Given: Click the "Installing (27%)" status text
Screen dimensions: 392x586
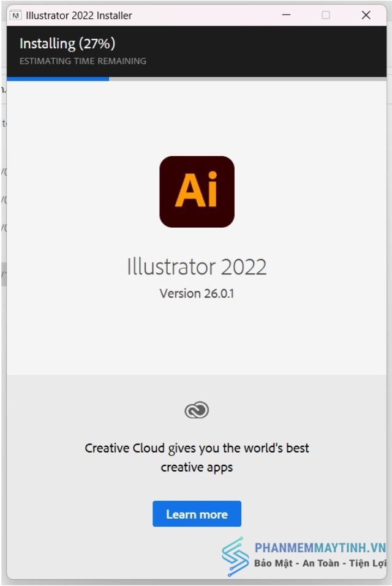Looking at the screenshot, I should click(67, 43).
